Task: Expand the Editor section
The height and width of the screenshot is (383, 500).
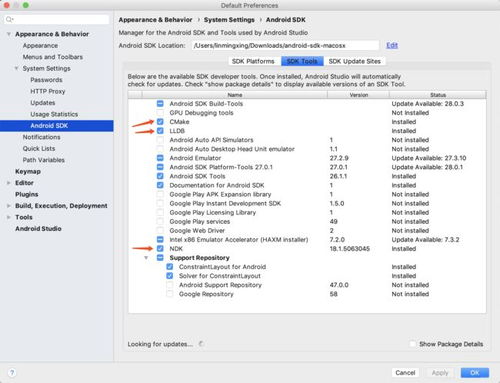Action: coord(9,183)
